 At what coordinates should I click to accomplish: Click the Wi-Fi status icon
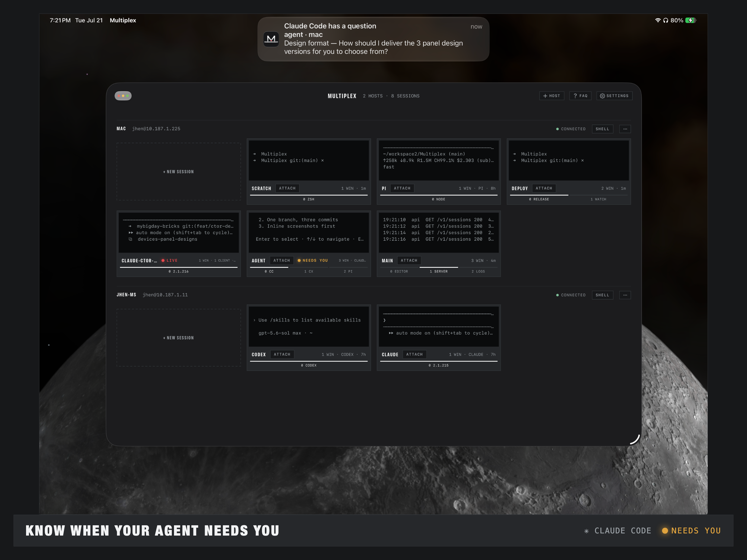(x=658, y=20)
